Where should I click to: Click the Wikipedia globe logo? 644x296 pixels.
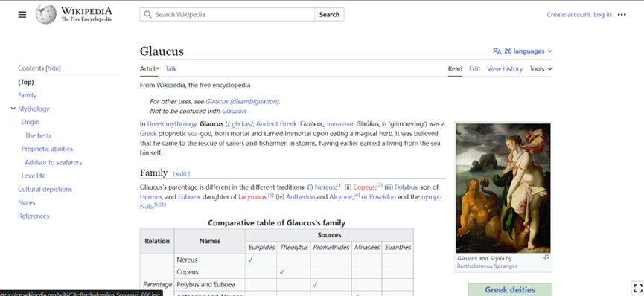[45, 14]
